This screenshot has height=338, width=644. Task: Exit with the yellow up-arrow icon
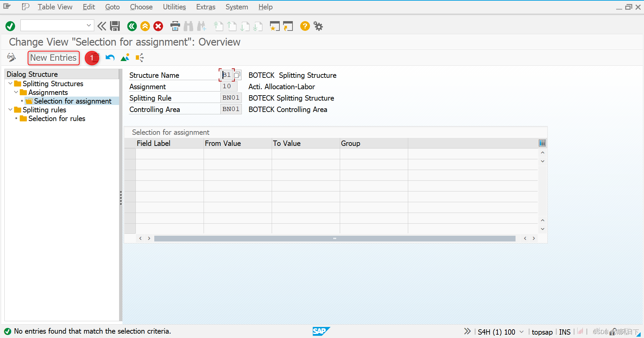pos(145,26)
